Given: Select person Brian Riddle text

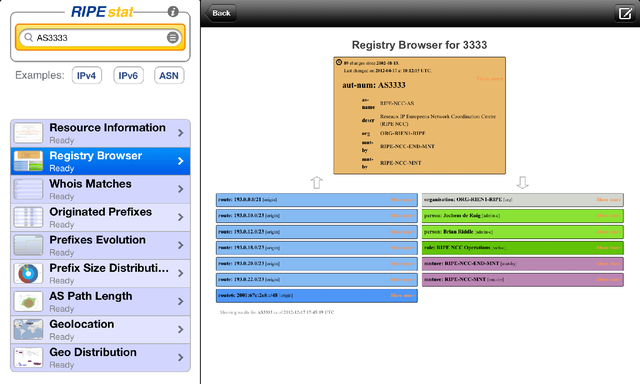Looking at the screenshot, I should 449,231.
